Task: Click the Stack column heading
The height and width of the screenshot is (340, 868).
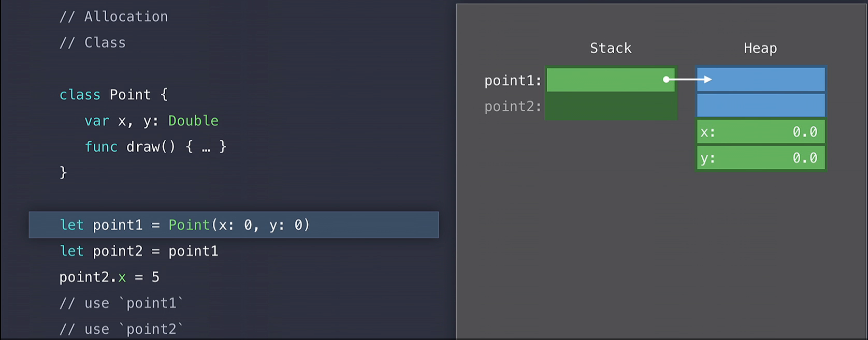Action: [611, 48]
